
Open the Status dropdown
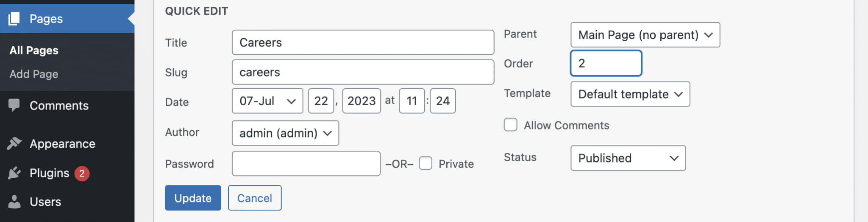tap(628, 158)
